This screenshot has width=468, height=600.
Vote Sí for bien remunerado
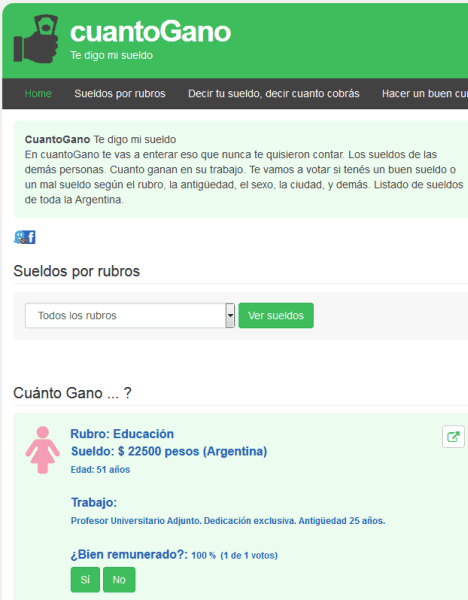[85, 580]
